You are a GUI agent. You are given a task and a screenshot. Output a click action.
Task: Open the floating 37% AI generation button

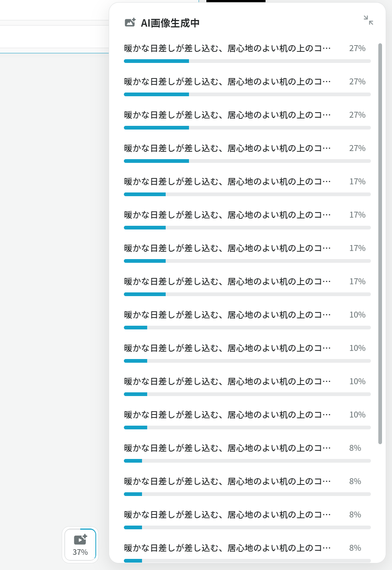pyautogui.click(x=80, y=544)
